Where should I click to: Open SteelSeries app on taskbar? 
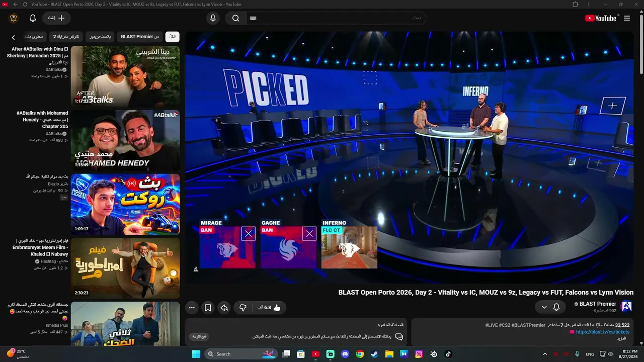click(434, 354)
